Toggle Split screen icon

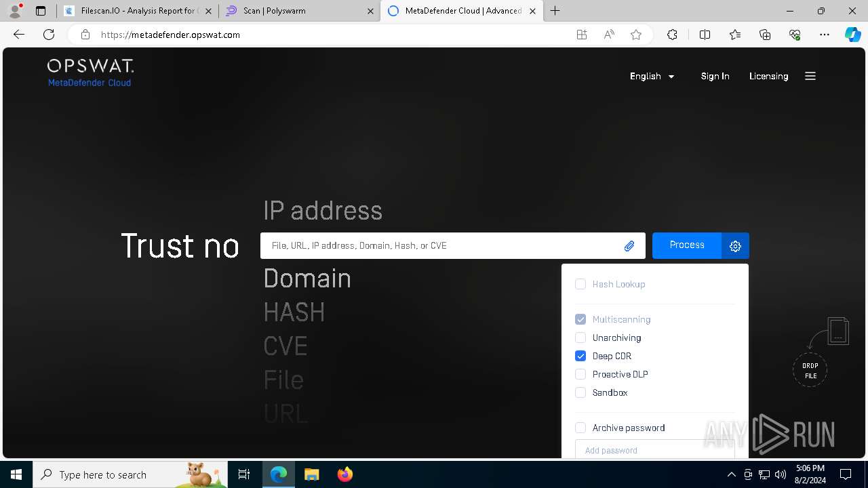coord(705,35)
